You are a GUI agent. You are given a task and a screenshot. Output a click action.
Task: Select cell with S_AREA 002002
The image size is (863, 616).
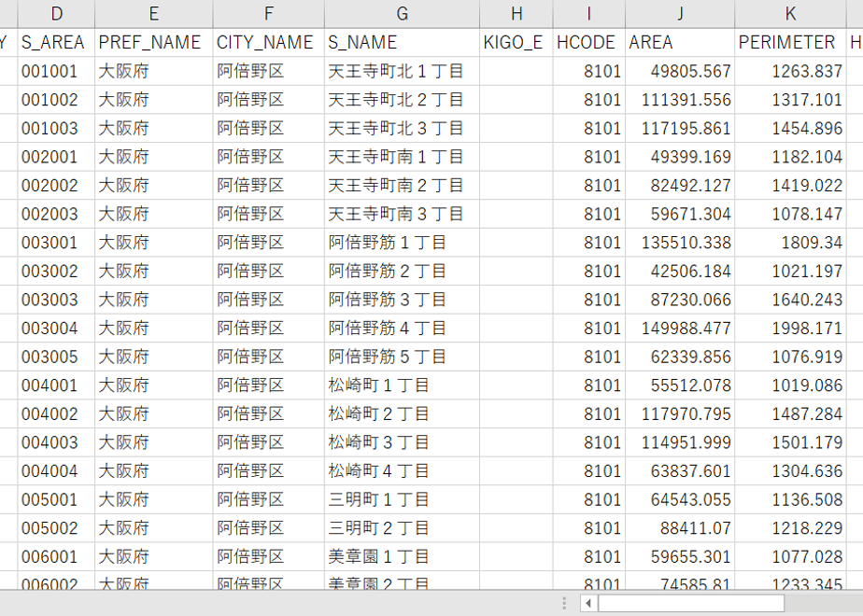coord(56,186)
